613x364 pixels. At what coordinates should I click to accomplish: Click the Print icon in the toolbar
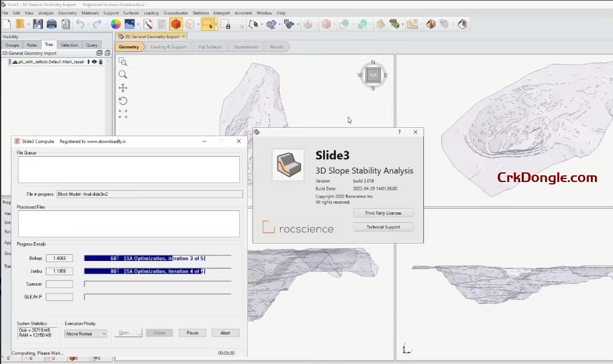pos(51,24)
